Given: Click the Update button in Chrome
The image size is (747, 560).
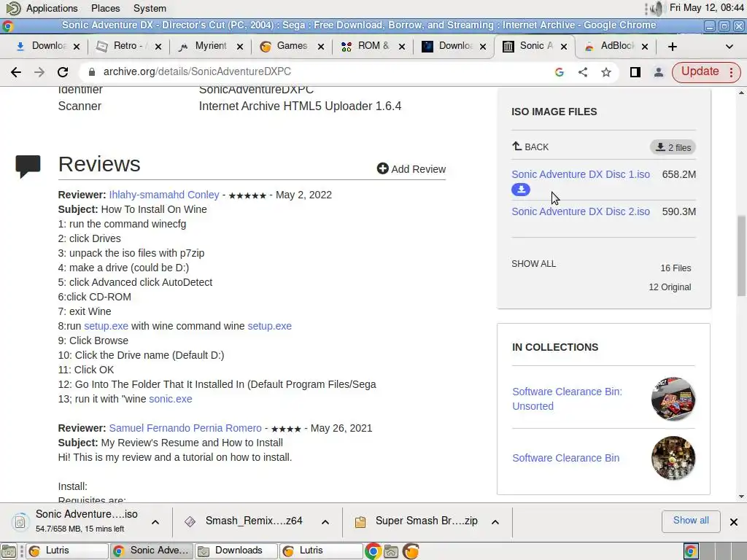Looking at the screenshot, I should [x=700, y=71].
